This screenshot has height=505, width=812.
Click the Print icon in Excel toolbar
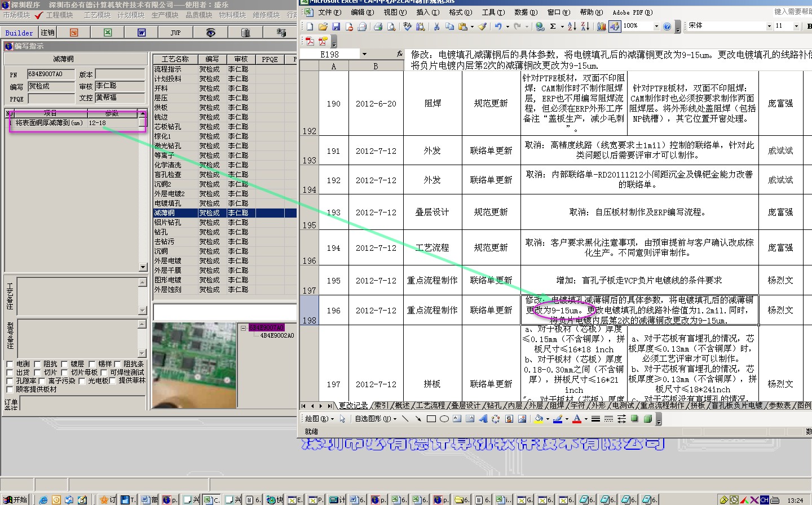coord(378,26)
